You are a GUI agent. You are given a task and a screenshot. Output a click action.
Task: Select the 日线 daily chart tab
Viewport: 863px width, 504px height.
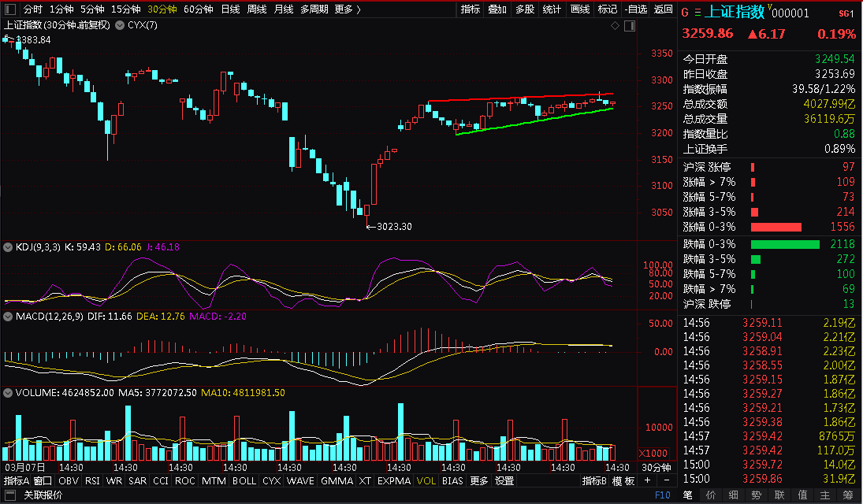click(230, 9)
